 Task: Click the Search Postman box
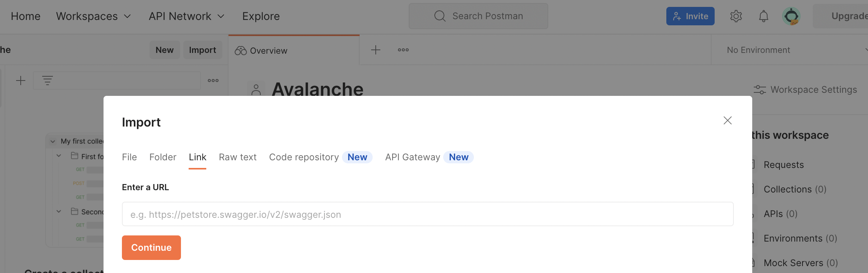478,16
